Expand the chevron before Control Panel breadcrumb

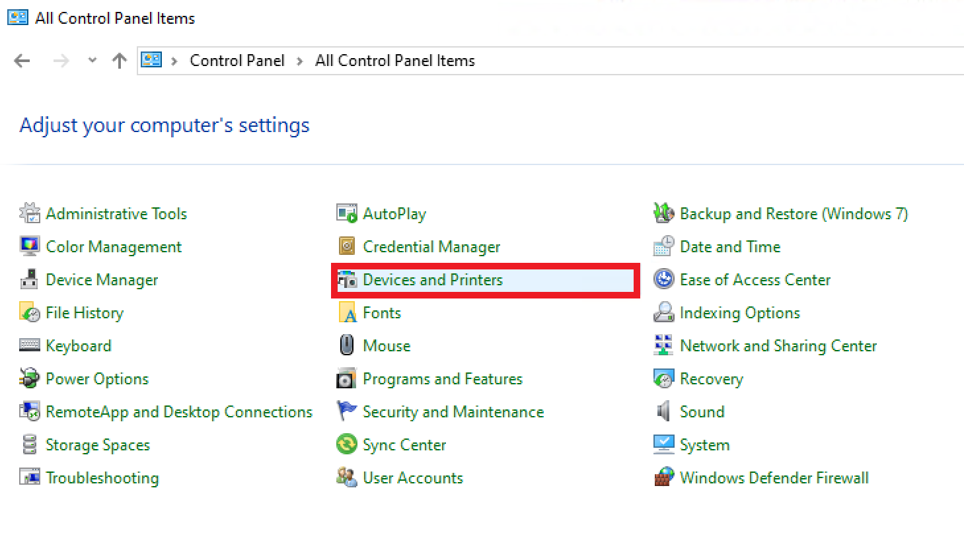(x=174, y=61)
